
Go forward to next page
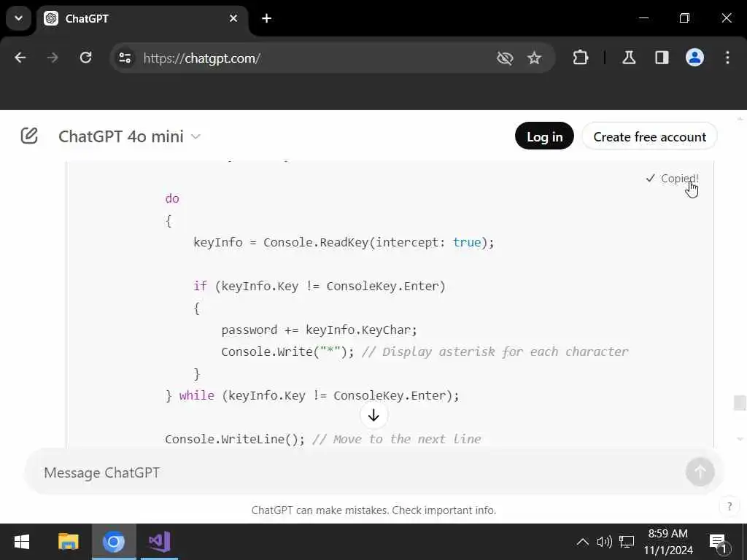point(53,58)
